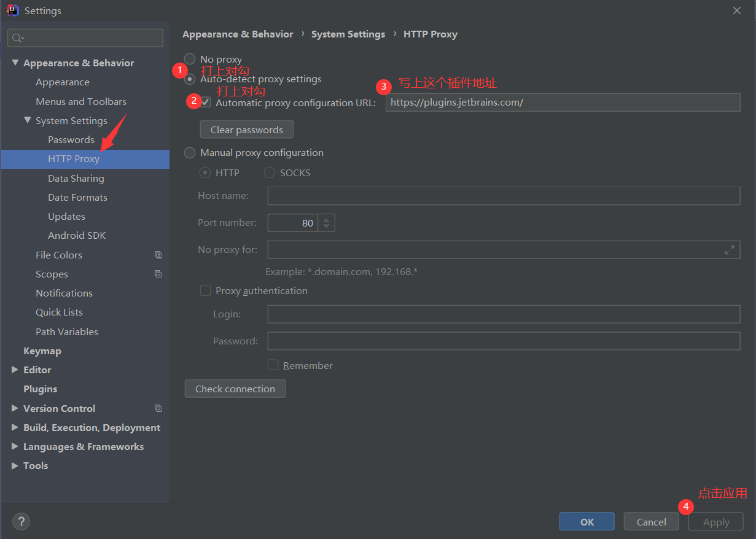Open Plugins settings page
756x539 pixels.
tap(40, 389)
